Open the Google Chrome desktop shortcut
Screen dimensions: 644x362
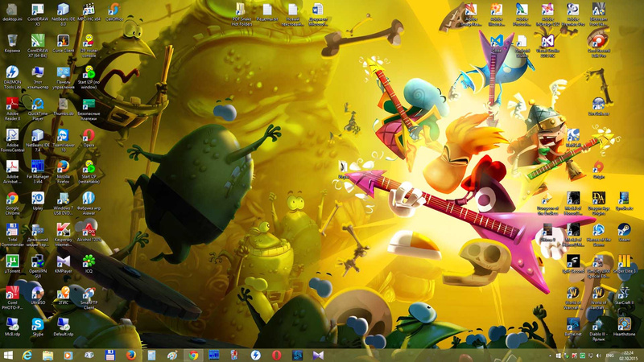coord(12,199)
